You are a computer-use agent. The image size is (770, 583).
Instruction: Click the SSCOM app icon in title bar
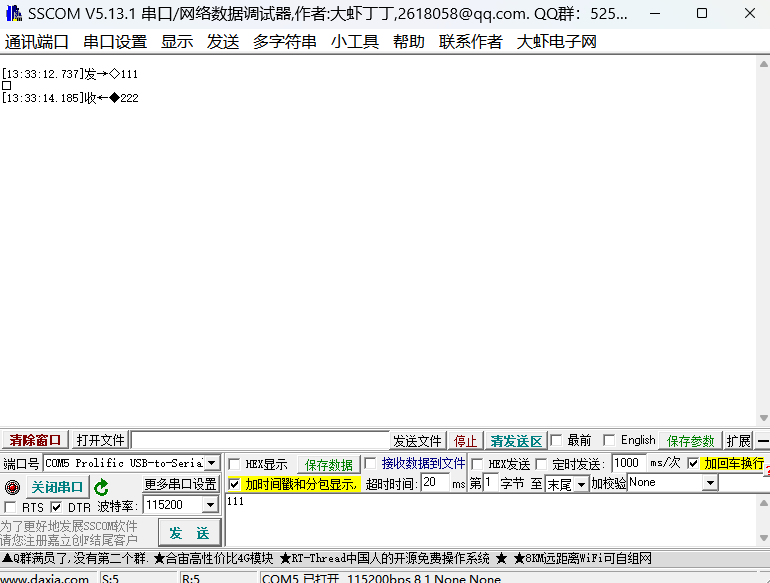[x=13, y=13]
